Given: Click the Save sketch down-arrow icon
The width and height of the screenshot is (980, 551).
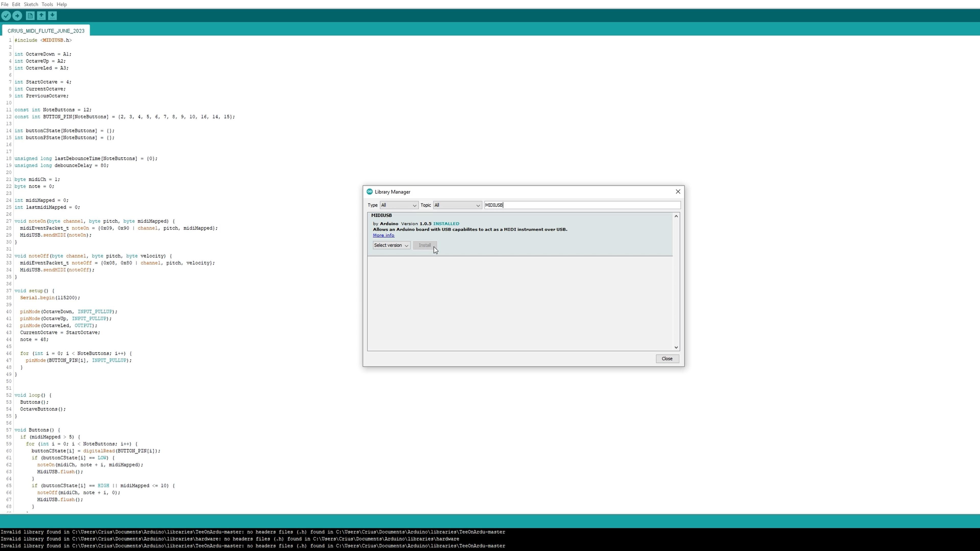Looking at the screenshot, I should pyautogui.click(x=53, y=16).
